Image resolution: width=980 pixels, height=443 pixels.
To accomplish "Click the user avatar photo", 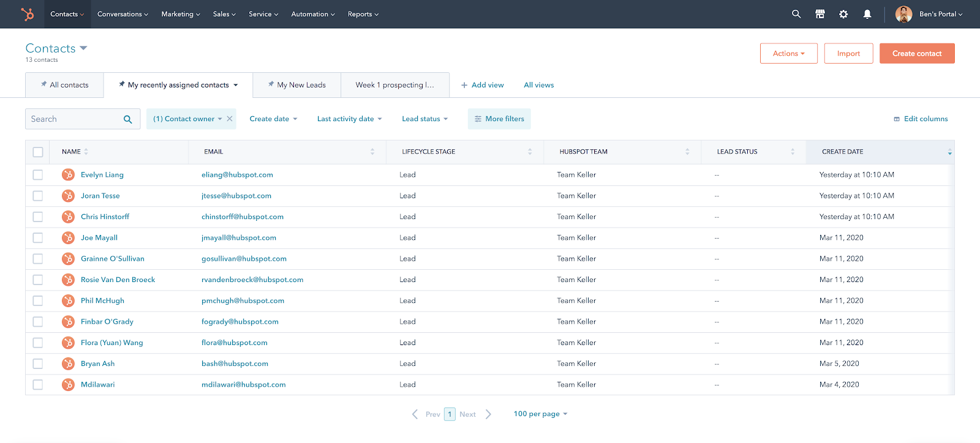I will [x=903, y=14].
